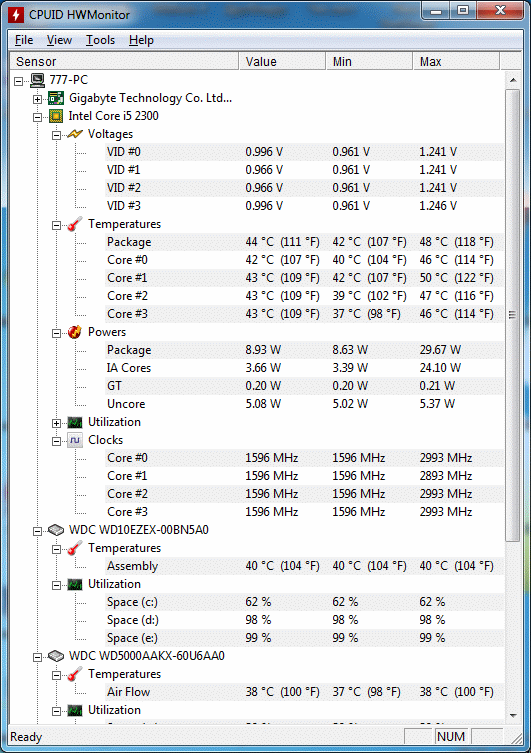Collapse the WDC WD5000AAKX-60U6AA0 drive node
The height and width of the screenshot is (753, 531).
coord(37,657)
